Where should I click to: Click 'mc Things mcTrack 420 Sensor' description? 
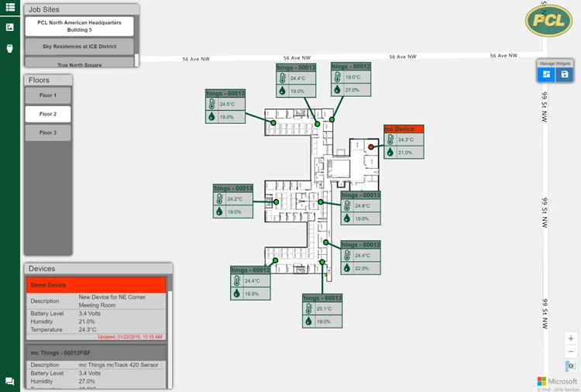pyautogui.click(x=119, y=365)
